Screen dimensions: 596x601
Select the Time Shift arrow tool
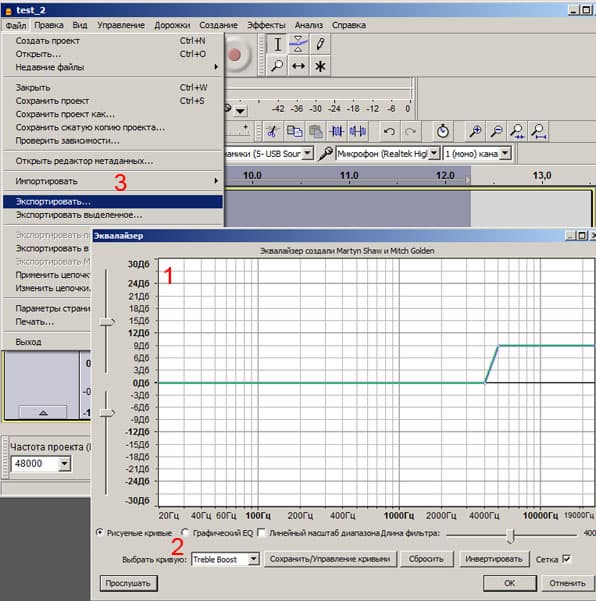[x=299, y=66]
